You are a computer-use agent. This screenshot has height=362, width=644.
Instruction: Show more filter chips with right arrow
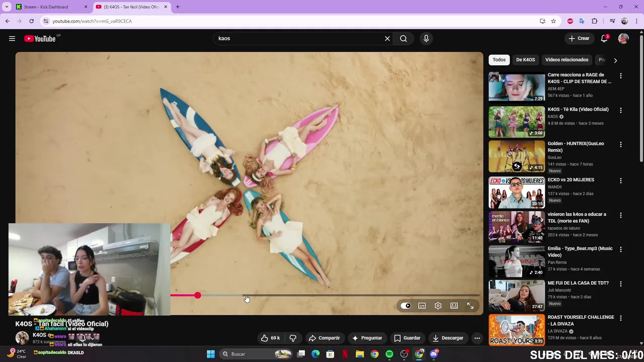pos(615,60)
